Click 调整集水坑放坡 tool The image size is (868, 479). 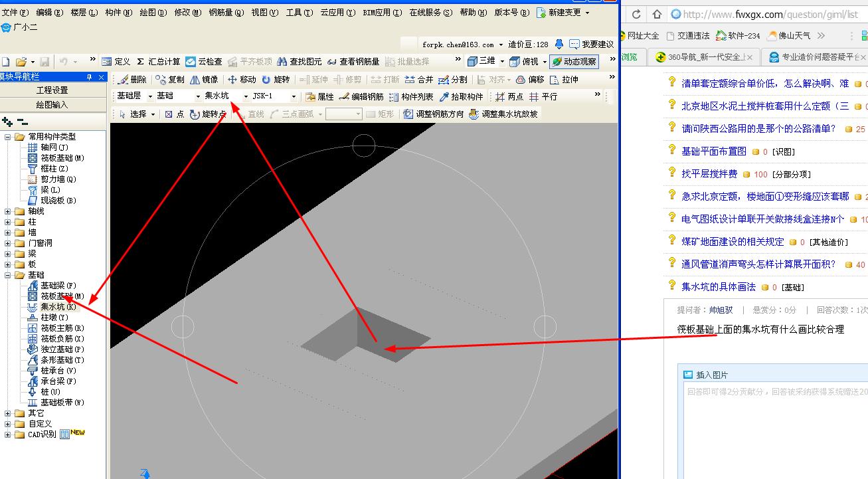click(x=503, y=114)
